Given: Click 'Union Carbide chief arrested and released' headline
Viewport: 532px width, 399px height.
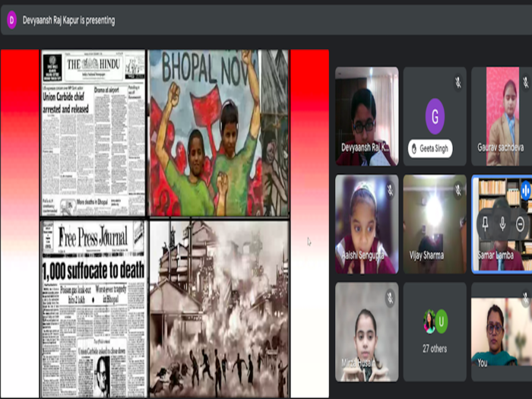Looking at the screenshot, I should coord(66,103).
